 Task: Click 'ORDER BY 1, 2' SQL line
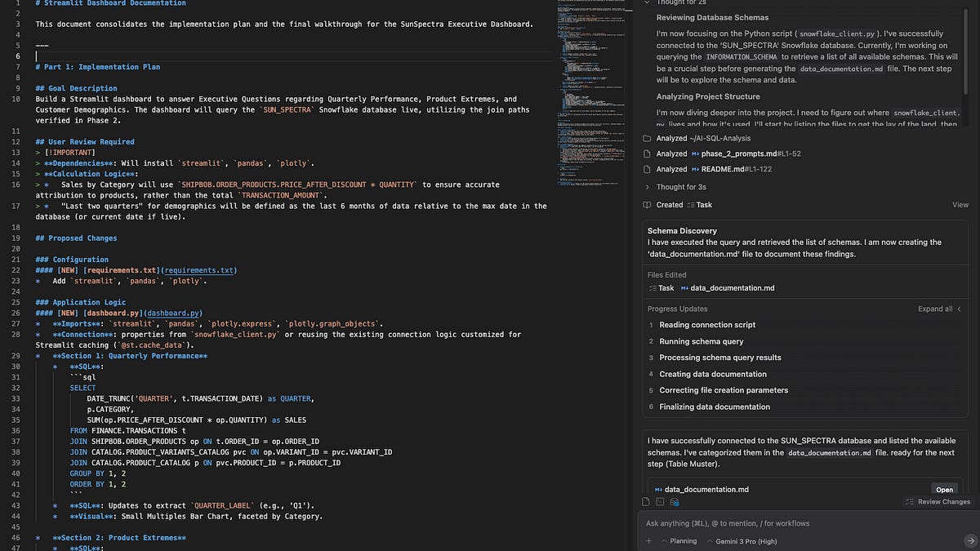tap(97, 484)
